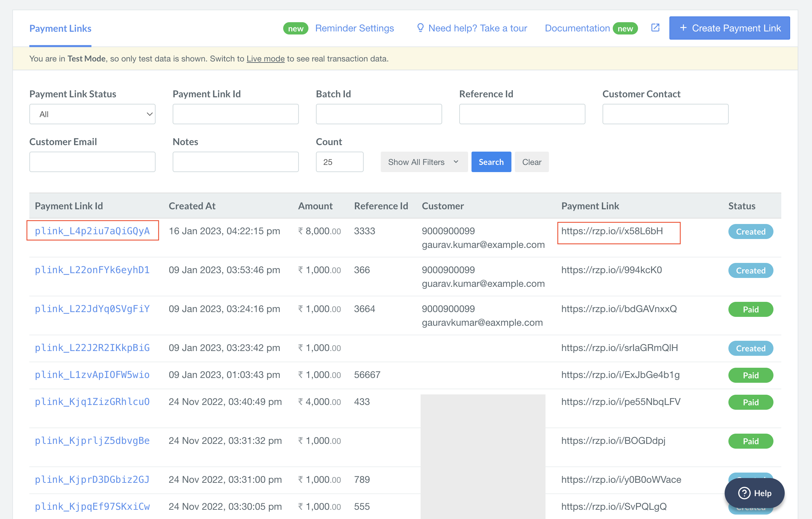Focus the Customer Email field

point(92,162)
